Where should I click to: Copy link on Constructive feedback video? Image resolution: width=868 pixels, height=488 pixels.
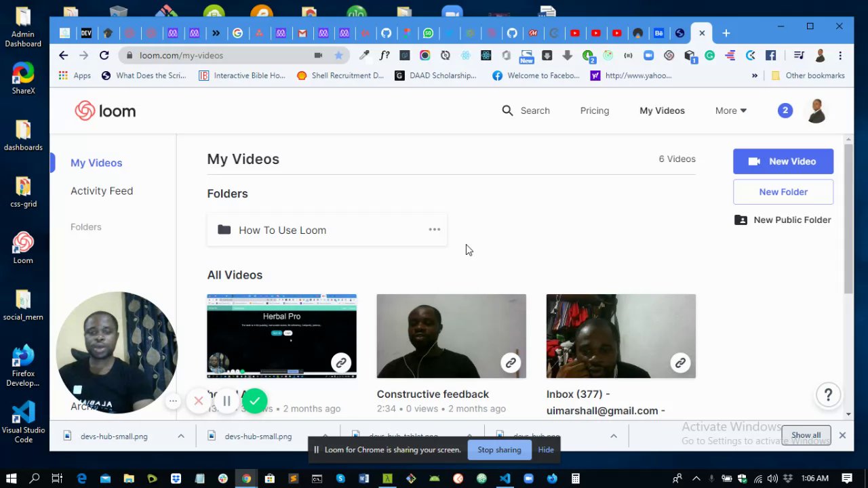(511, 363)
